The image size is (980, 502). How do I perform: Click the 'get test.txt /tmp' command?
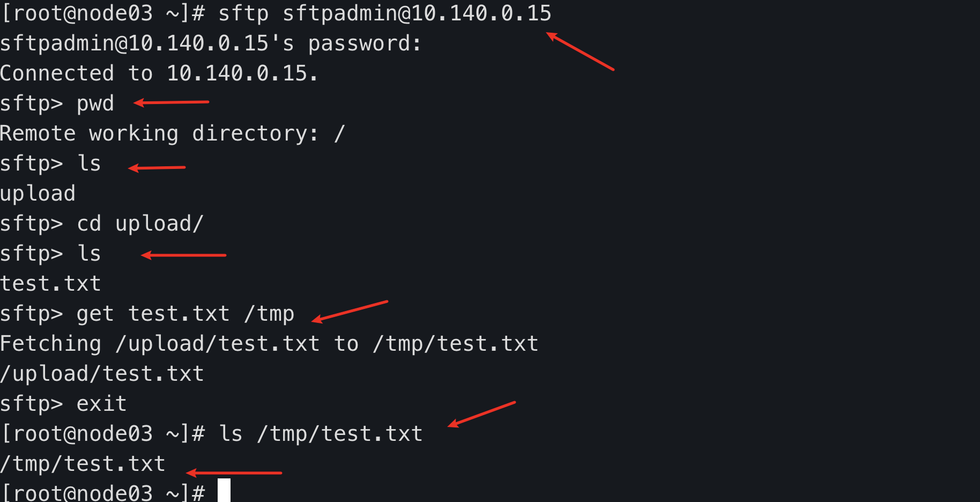(x=185, y=314)
